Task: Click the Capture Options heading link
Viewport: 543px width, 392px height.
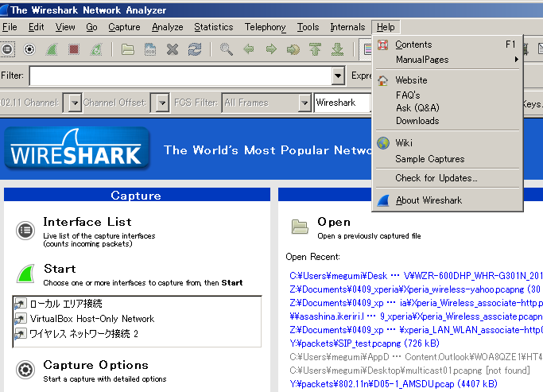Action: coord(96,365)
